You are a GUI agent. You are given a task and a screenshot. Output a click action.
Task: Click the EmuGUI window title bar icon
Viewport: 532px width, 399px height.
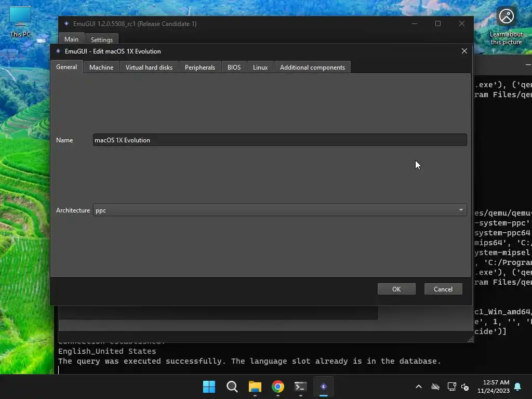click(x=66, y=23)
